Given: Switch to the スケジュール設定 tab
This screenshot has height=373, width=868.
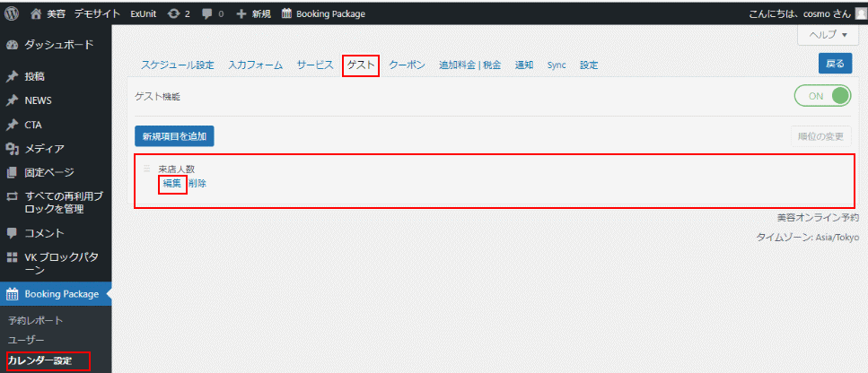Looking at the screenshot, I should tap(178, 65).
